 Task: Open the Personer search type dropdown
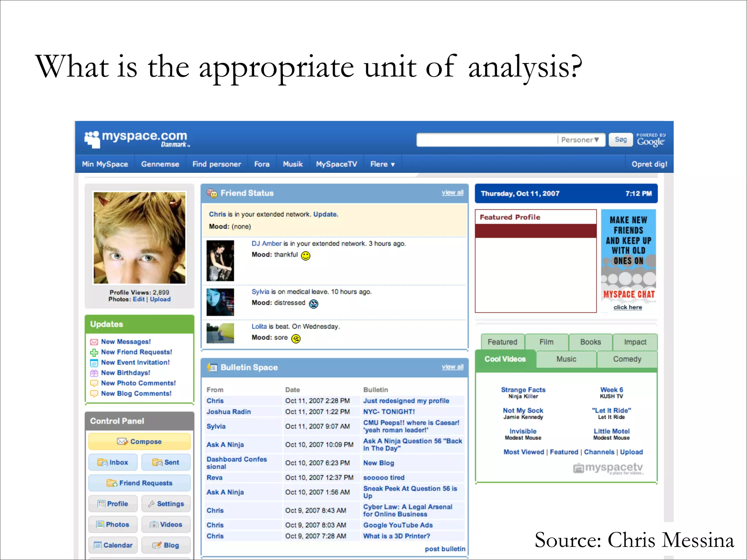tap(580, 140)
